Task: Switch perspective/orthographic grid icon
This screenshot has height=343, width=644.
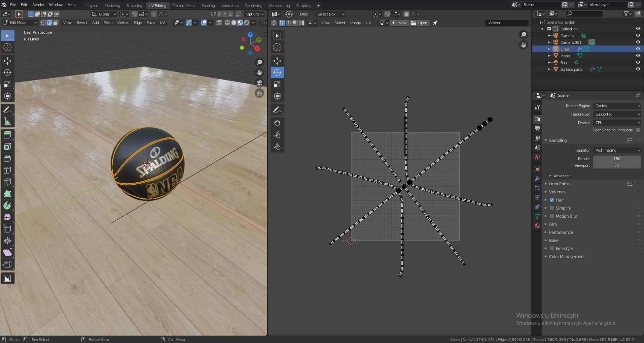Action: pos(259,94)
